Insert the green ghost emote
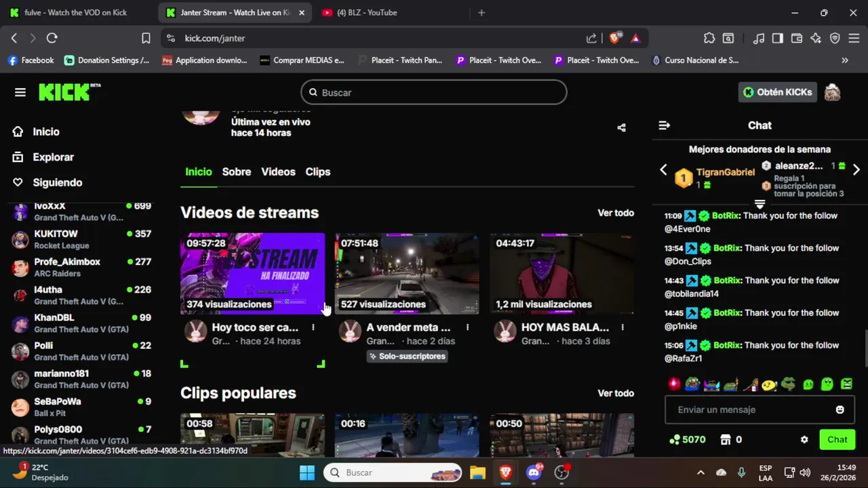Viewport: 868px width, 488px height. pos(827,384)
